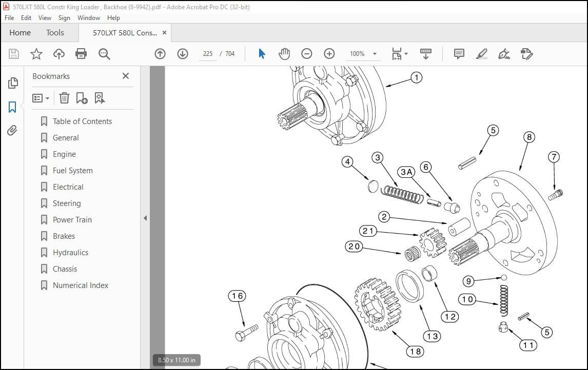Select the Hand pan tool
The width and height of the screenshot is (588, 370).
coord(284,54)
